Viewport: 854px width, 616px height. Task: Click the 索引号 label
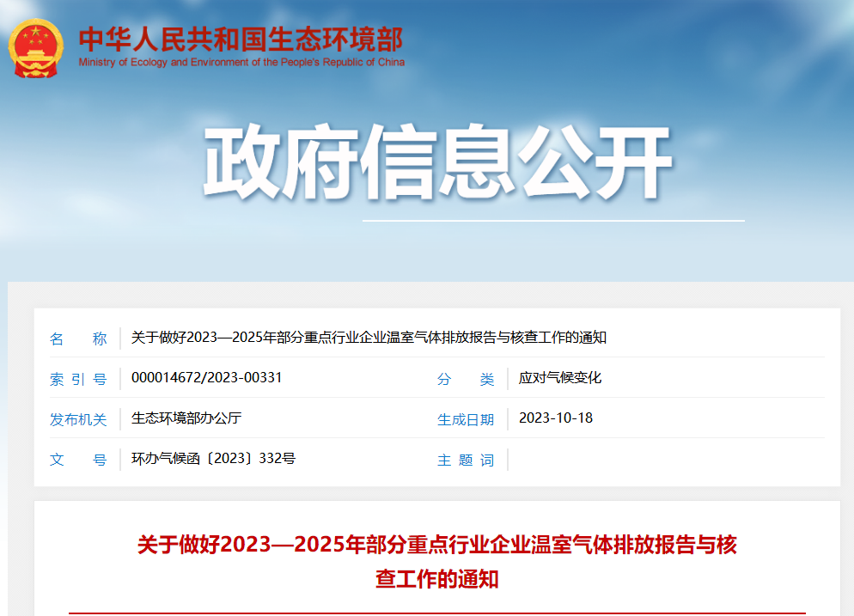pos(78,379)
